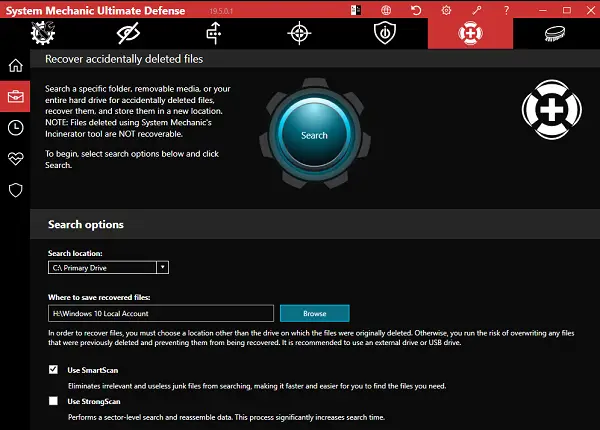
Task: Click the Search options heading
Action: [86, 224]
